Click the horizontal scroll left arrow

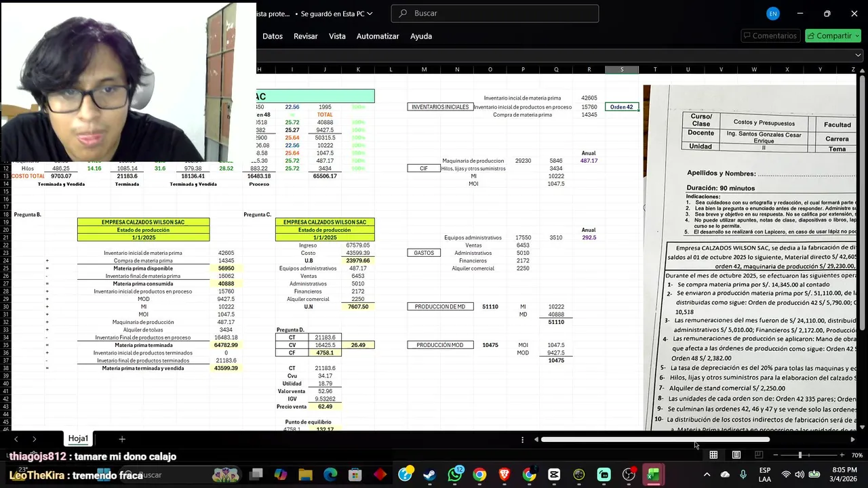pos(536,439)
